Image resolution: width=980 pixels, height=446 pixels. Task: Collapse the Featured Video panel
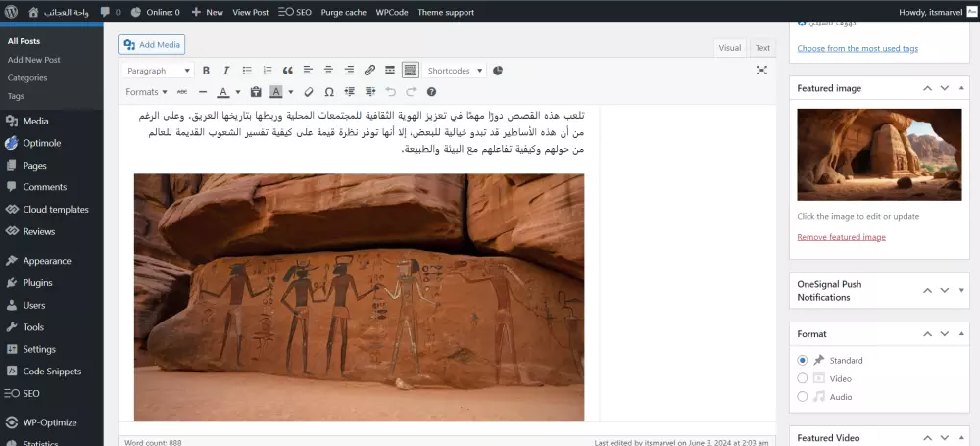coord(961,438)
